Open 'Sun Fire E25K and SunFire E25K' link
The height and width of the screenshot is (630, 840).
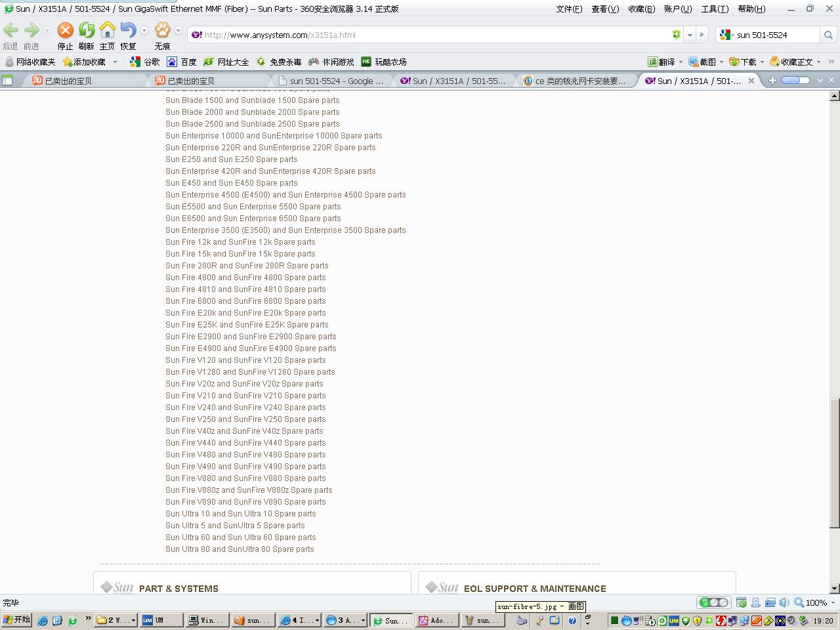coord(247,325)
